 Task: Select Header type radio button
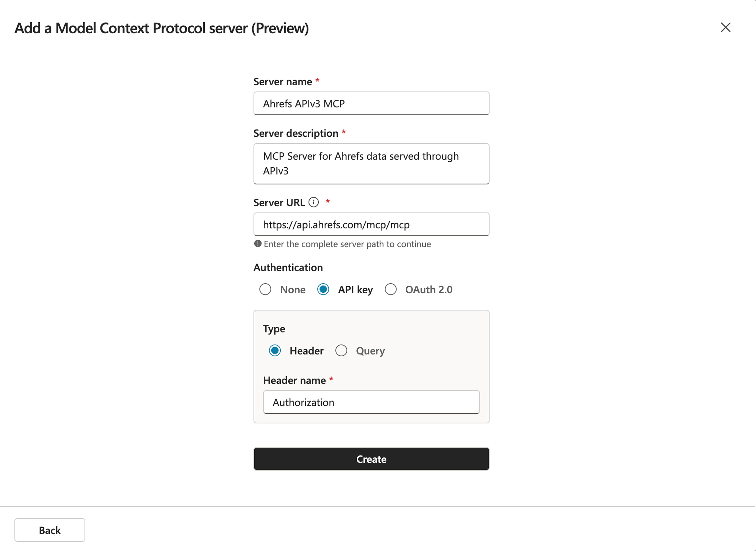275,351
